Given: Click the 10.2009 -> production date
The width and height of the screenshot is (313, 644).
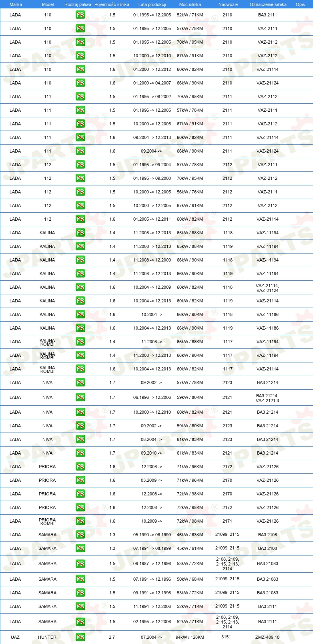Looking at the screenshot, I should click(x=152, y=521).
